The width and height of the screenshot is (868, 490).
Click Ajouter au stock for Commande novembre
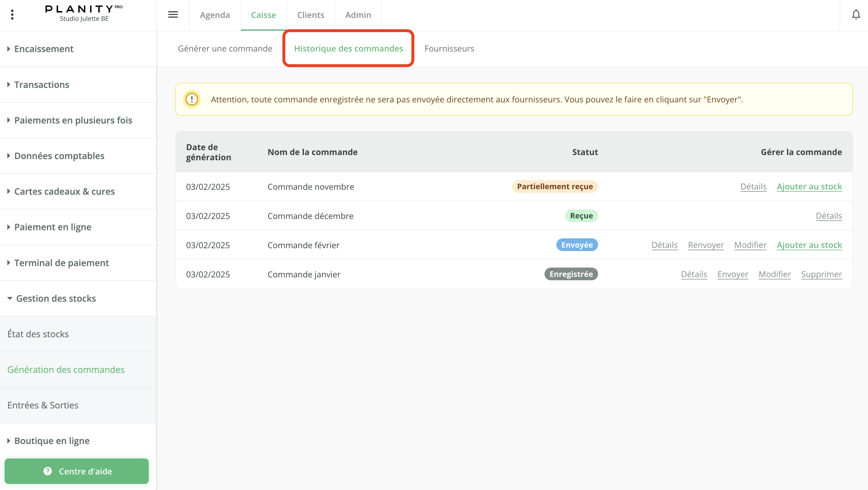[x=809, y=187]
